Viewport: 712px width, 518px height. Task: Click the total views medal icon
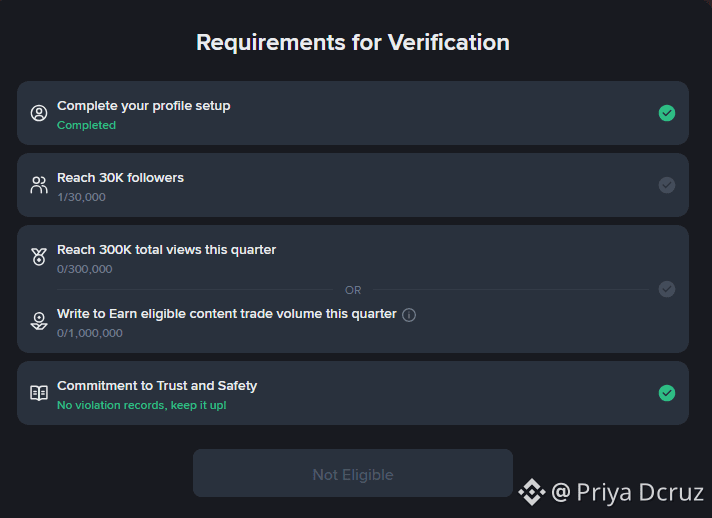[39, 257]
